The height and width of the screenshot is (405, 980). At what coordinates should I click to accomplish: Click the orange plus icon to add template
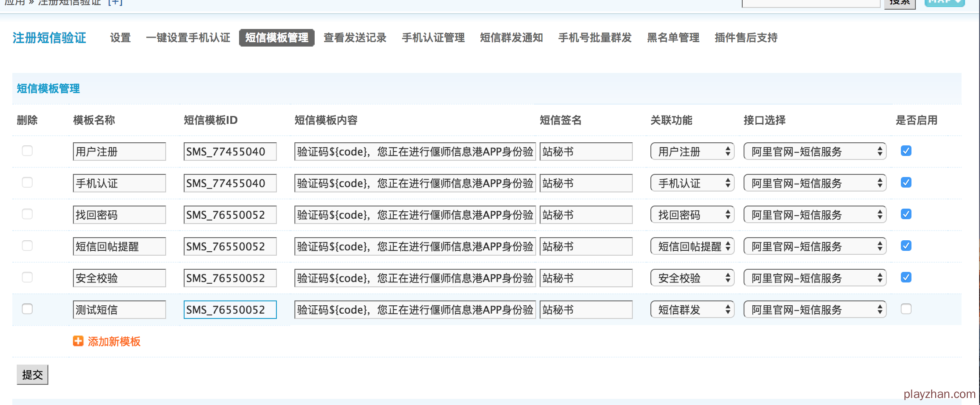[x=78, y=341]
